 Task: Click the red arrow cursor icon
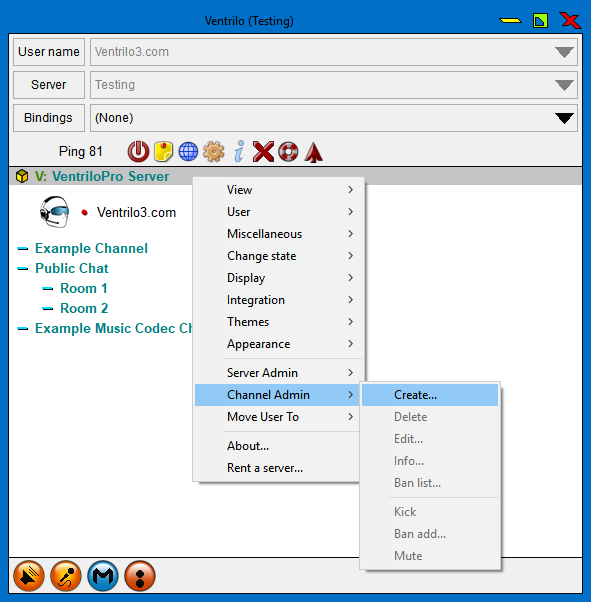(313, 152)
